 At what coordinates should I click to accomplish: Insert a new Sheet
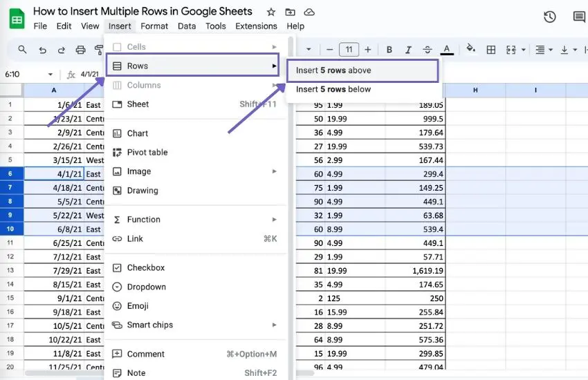click(x=195, y=104)
